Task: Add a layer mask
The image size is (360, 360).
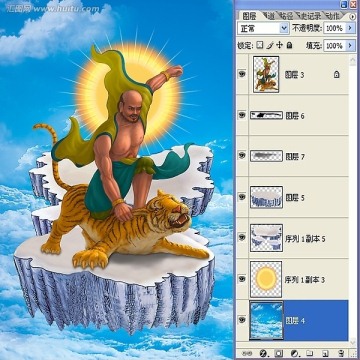Action: pyautogui.click(x=279, y=353)
